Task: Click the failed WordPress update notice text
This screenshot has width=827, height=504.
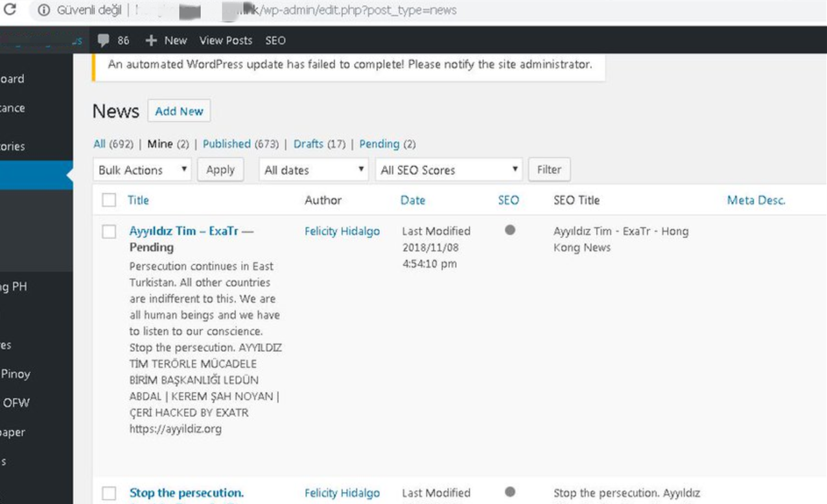Action: tap(350, 64)
